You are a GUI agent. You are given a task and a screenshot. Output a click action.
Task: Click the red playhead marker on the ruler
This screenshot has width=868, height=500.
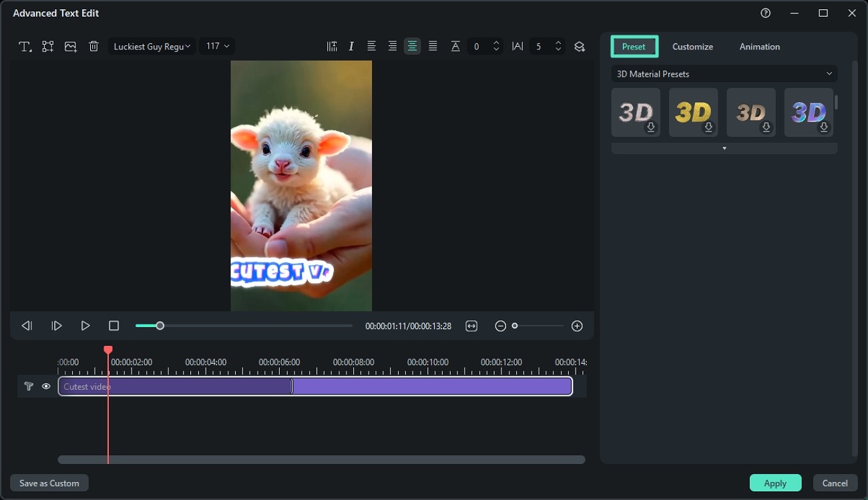pyautogui.click(x=108, y=350)
